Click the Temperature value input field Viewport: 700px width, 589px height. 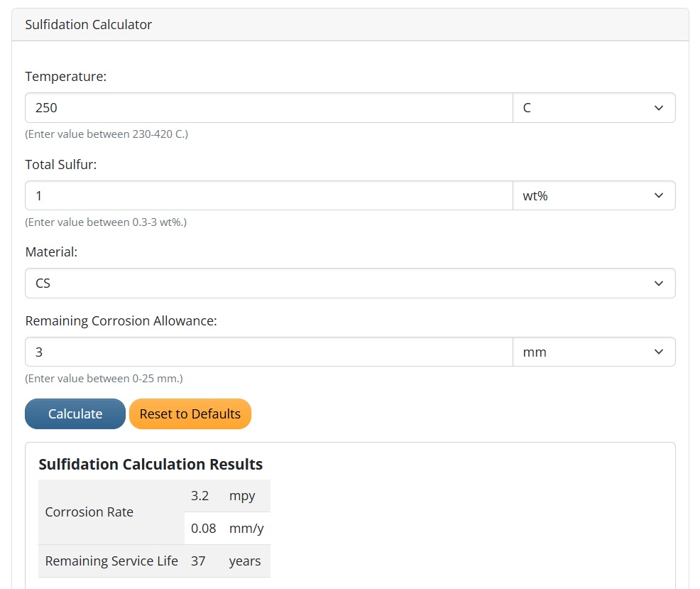(x=268, y=108)
